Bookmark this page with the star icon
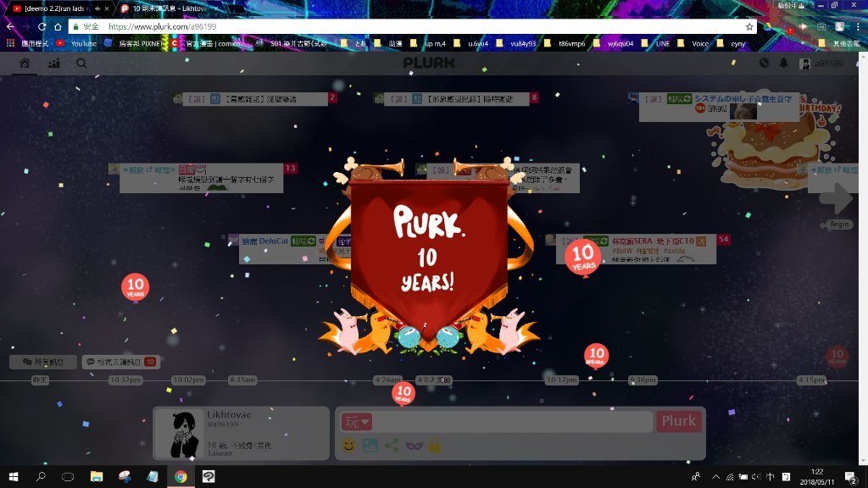This screenshot has width=868, height=488. [x=749, y=26]
